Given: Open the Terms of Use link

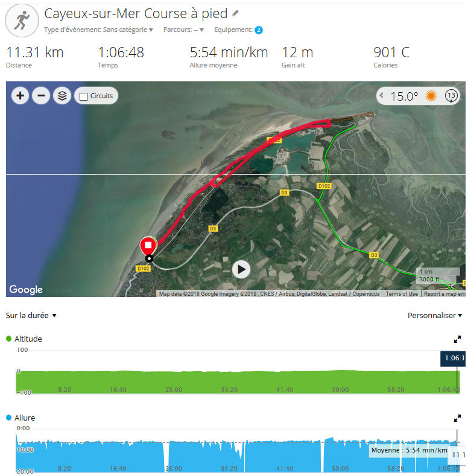Looking at the screenshot, I should pyautogui.click(x=402, y=293).
